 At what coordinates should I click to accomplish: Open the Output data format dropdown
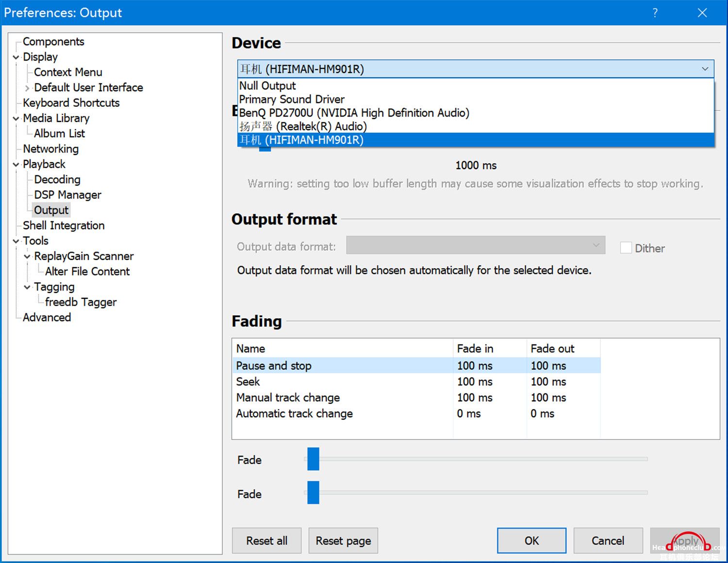pos(476,245)
